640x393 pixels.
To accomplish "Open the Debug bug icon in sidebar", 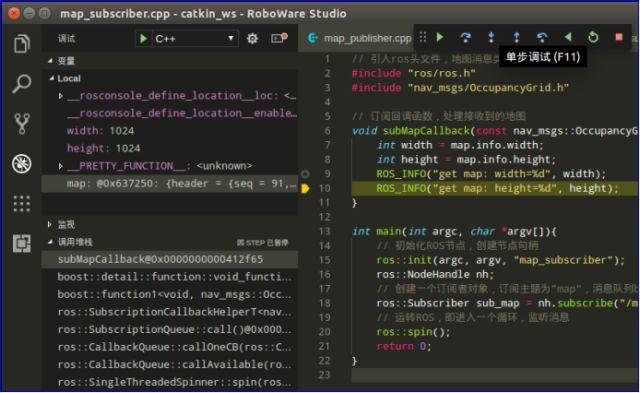I will coord(22,164).
